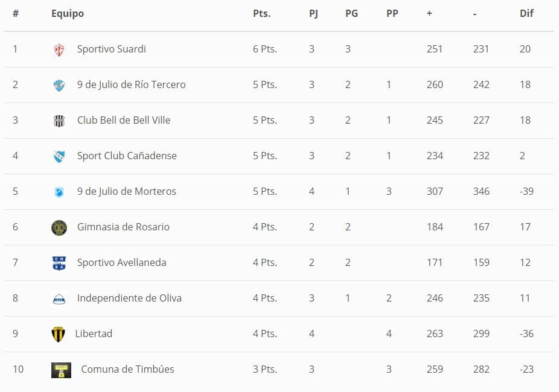This screenshot has width=559, height=392.
Task: Click the 9 de Julio de Morteros crest
Action: coord(59,192)
